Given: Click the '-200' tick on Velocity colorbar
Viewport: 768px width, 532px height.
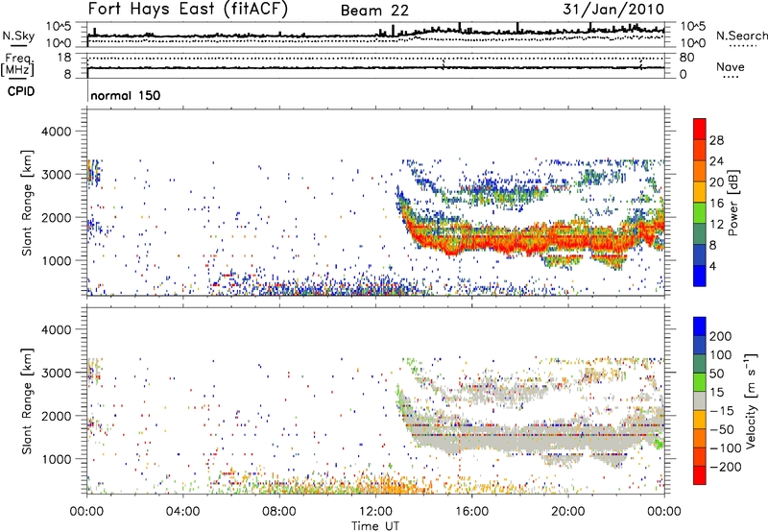Looking at the screenshot, I should [725, 467].
